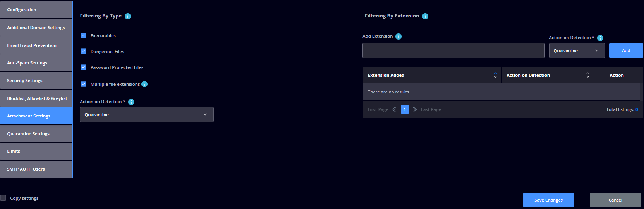Go to previous page double-chevron

tap(394, 109)
